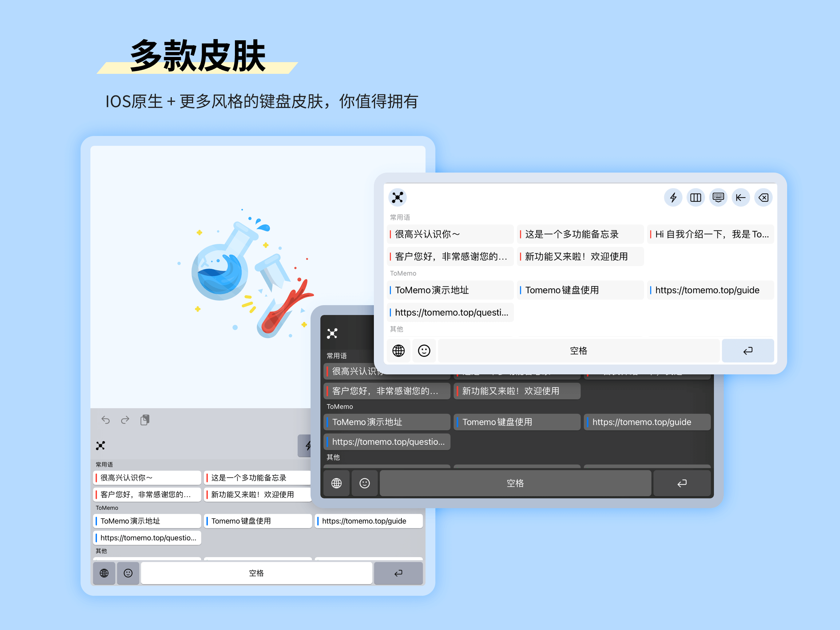Select 很高兴认识你～ in gray keyboard

click(x=147, y=478)
